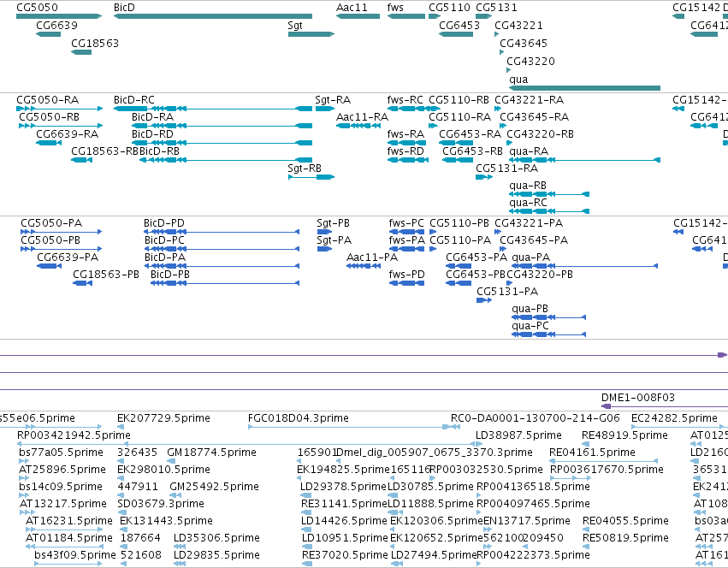Select transcript fws-RD
Viewport: 728px width, 568px height.
408,160
